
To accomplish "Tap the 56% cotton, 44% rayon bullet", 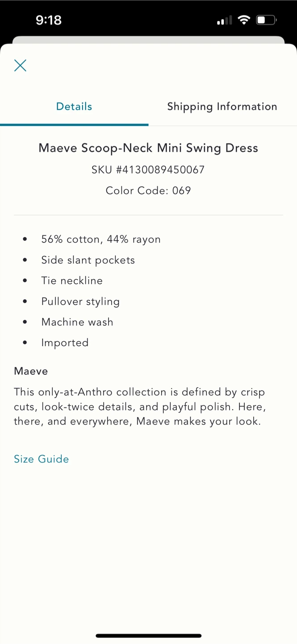I will (x=100, y=239).
